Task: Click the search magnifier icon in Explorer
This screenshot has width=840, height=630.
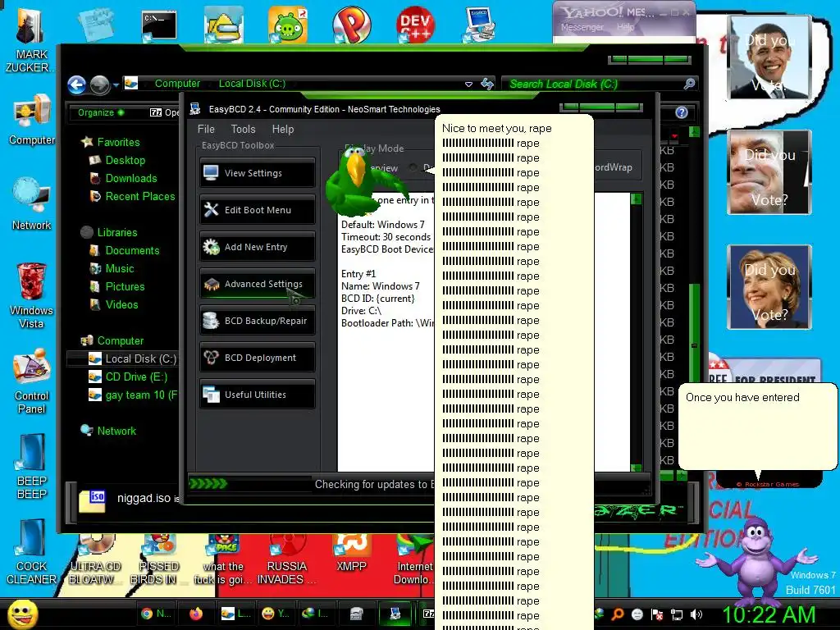Action: click(x=689, y=84)
